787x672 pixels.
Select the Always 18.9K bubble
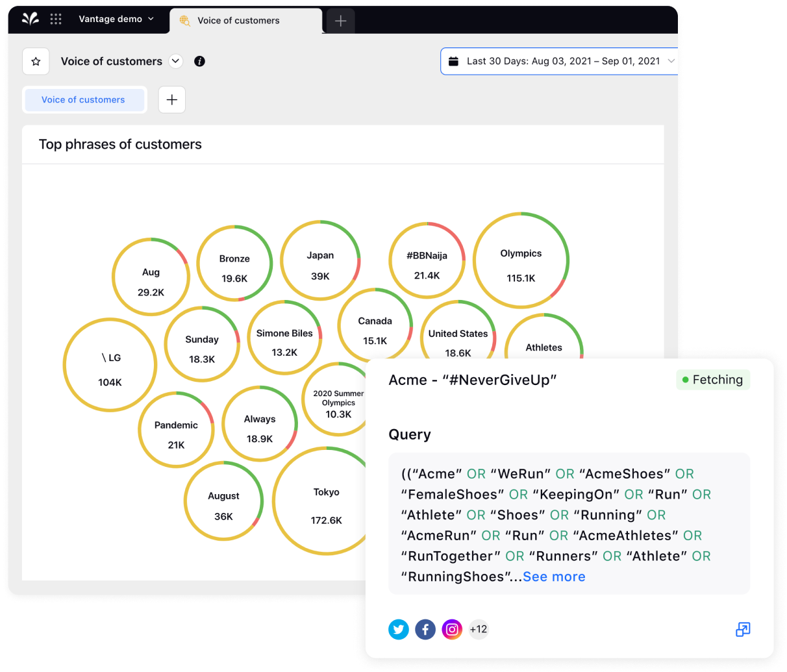[x=260, y=424]
